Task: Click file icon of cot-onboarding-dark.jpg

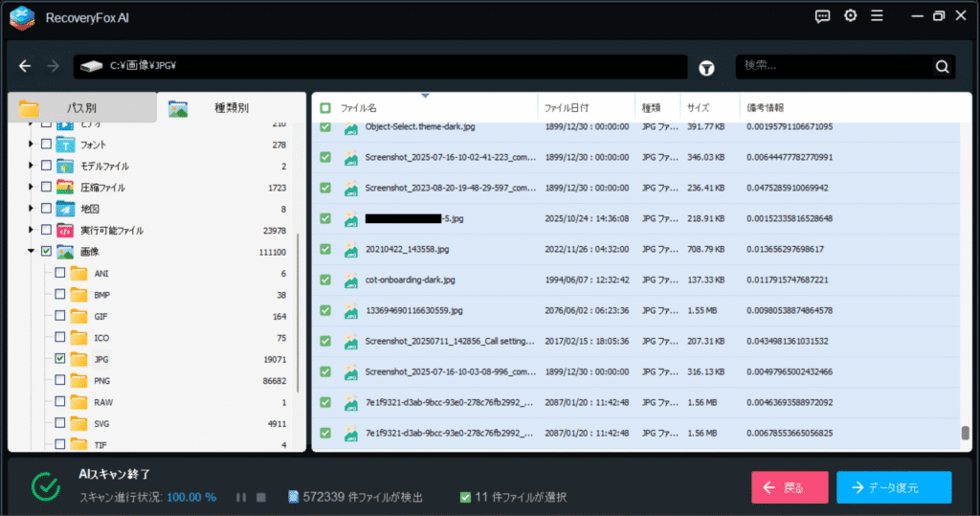Action: 351,280
